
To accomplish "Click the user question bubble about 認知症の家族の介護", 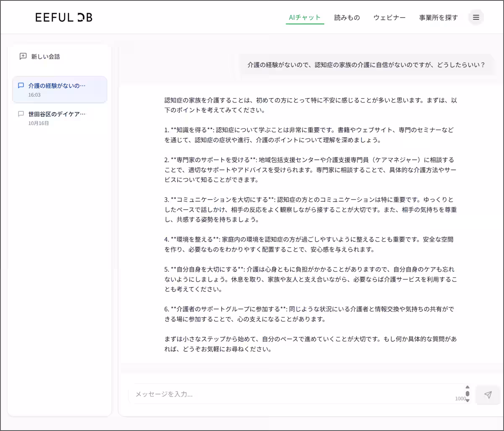I will click(x=365, y=65).
